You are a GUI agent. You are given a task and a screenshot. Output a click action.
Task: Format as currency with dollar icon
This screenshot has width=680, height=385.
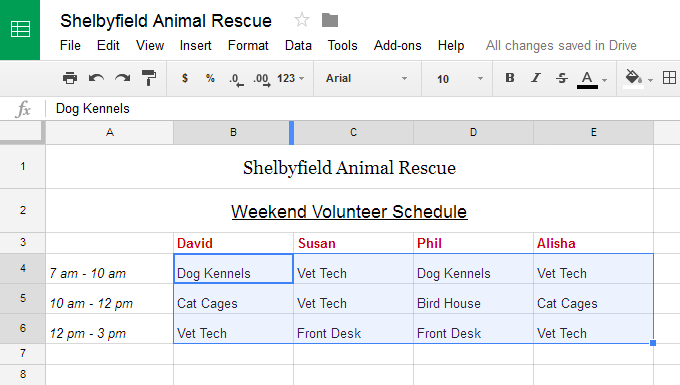point(185,78)
